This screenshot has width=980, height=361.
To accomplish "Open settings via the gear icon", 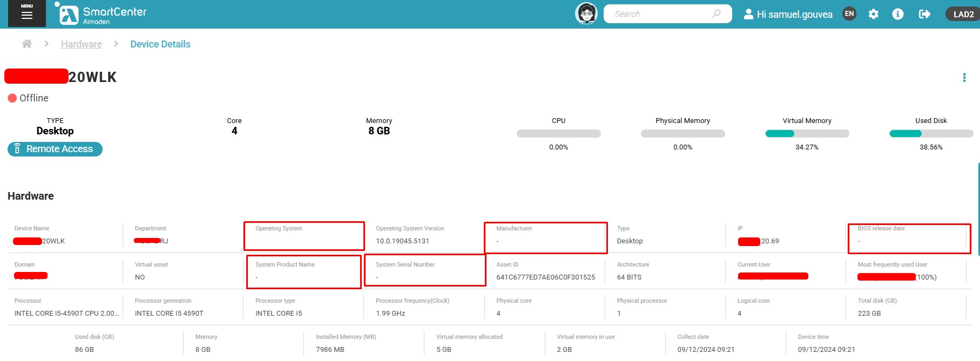I will 873,14.
